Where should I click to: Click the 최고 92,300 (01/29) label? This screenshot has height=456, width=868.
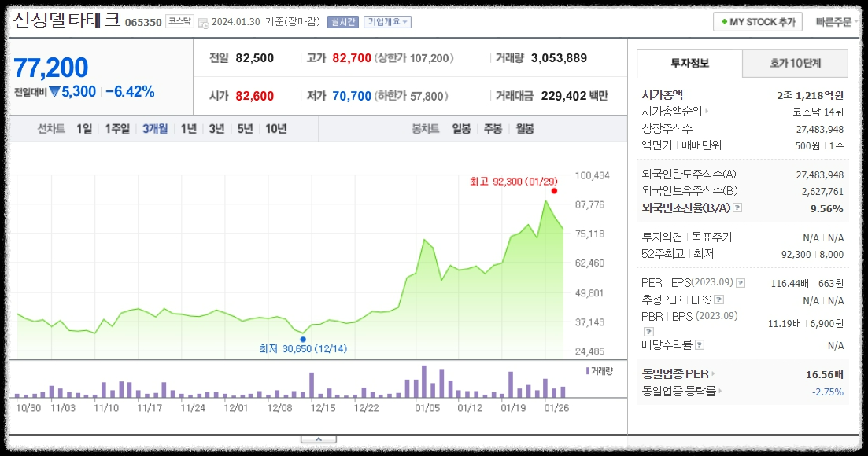pos(514,182)
